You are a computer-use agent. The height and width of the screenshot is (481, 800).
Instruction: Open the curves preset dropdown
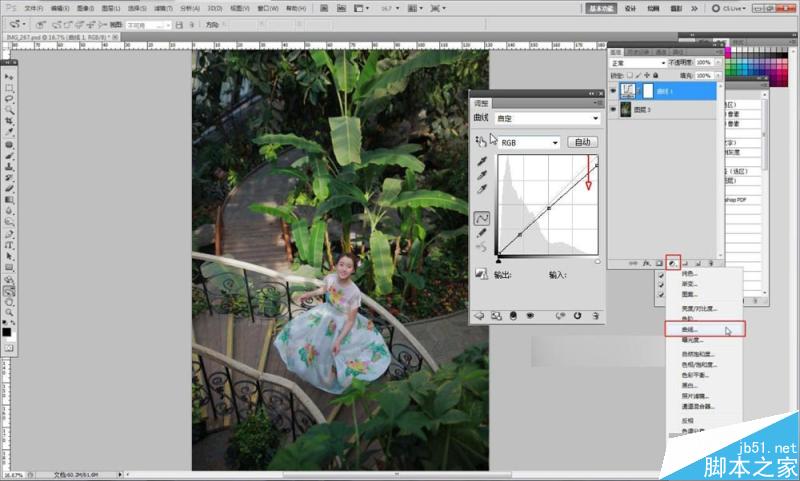pos(547,118)
